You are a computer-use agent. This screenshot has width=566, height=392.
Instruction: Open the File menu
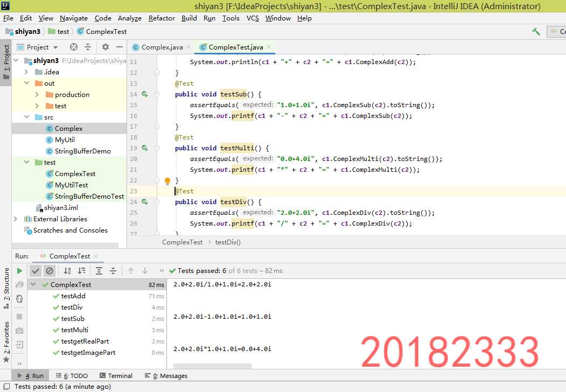click(x=8, y=18)
